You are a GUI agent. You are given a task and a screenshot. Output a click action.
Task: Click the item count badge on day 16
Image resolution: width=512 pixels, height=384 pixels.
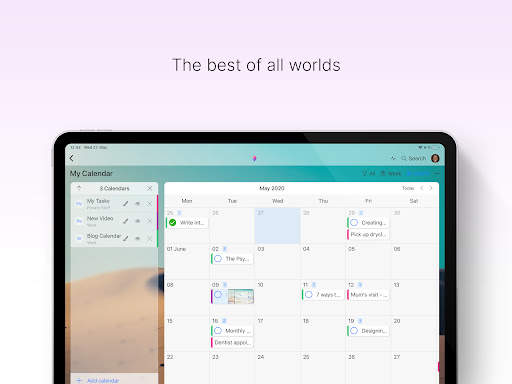(x=224, y=321)
